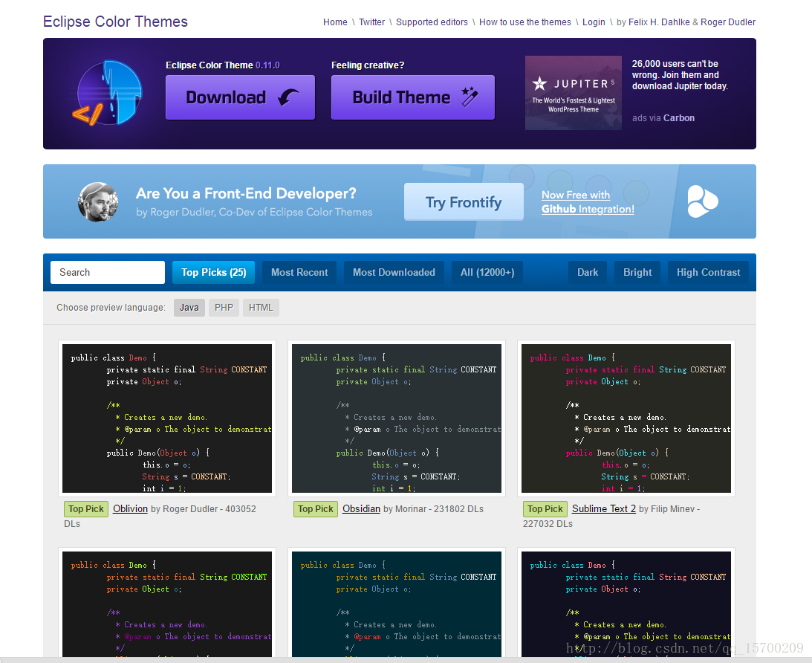Filter themes by High Contrast
This screenshot has width=812, height=663.
[x=708, y=273]
